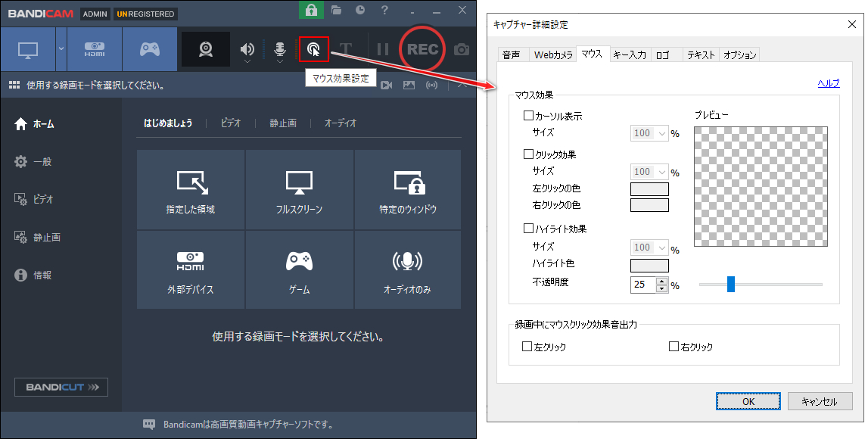
Task: Select はじめましょう tab
Action: point(168,123)
